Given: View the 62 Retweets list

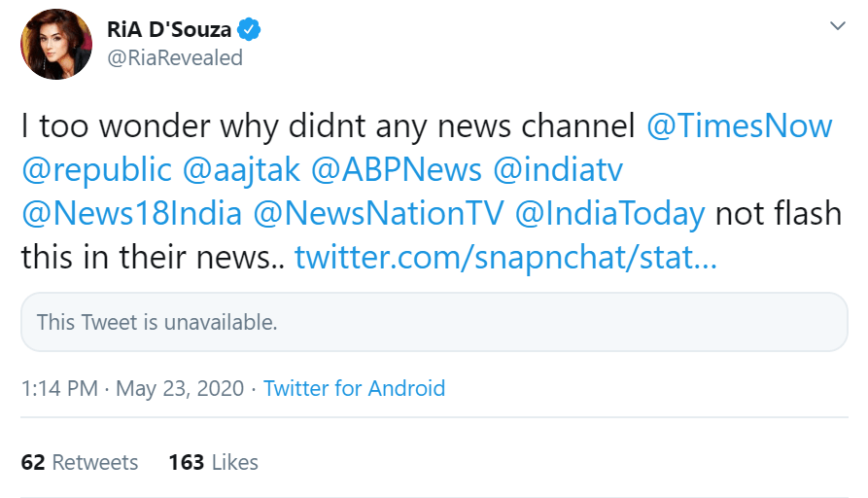Looking at the screenshot, I should coord(80,462).
